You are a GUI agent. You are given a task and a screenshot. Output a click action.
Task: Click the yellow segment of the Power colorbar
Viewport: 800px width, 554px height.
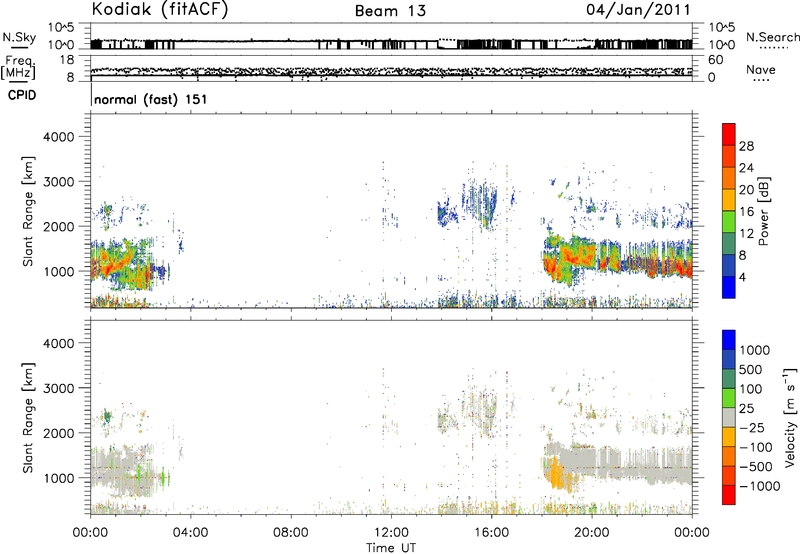(x=729, y=200)
